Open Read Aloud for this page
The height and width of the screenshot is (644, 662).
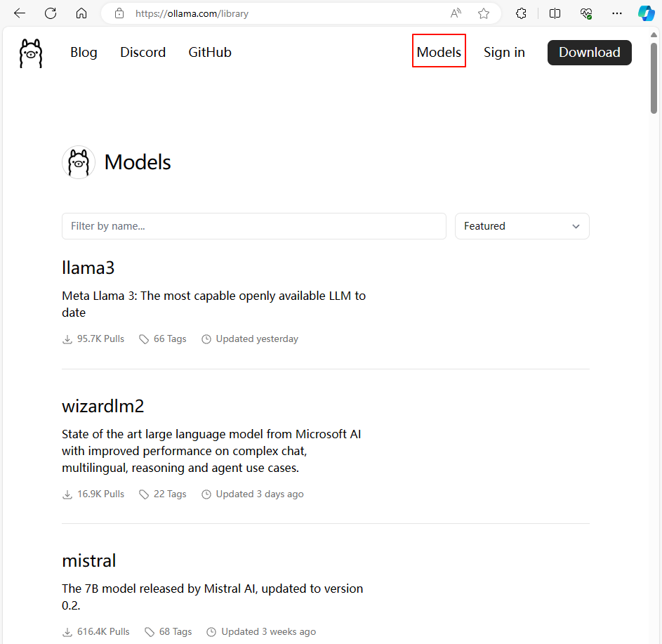click(456, 13)
